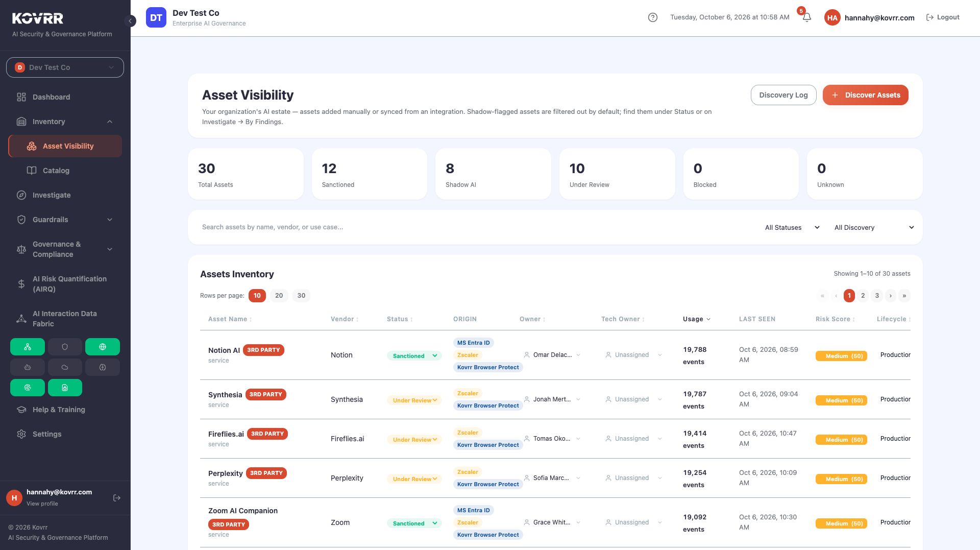Open the Catalog page
Viewport: 980px width, 550px height.
[x=65, y=171]
